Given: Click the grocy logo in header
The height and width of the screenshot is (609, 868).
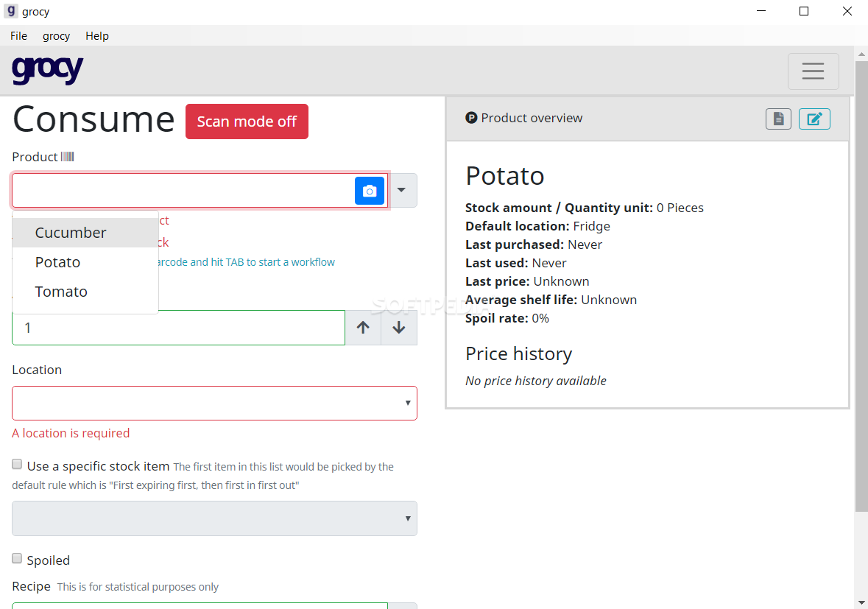Looking at the screenshot, I should (x=48, y=70).
